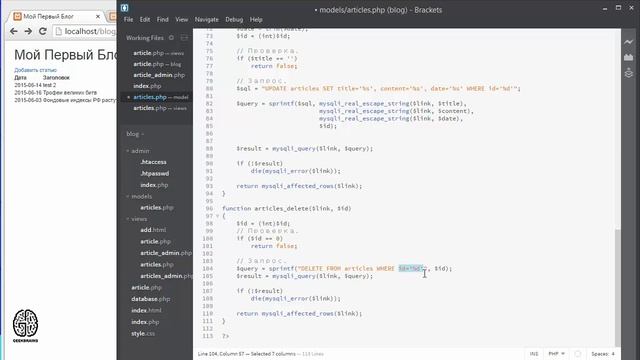The height and width of the screenshot is (360, 640).
Task: Click '2015-06-14 test 2' row in browser
Action: (35, 85)
